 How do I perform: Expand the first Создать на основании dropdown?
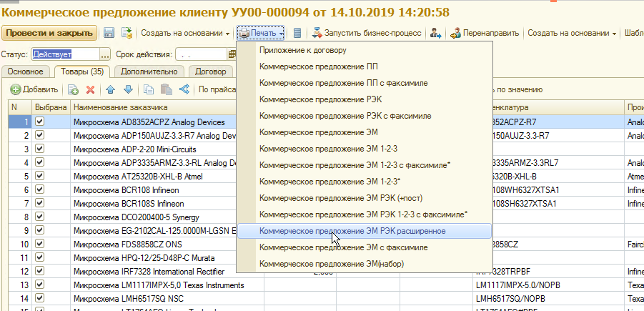coord(185,33)
